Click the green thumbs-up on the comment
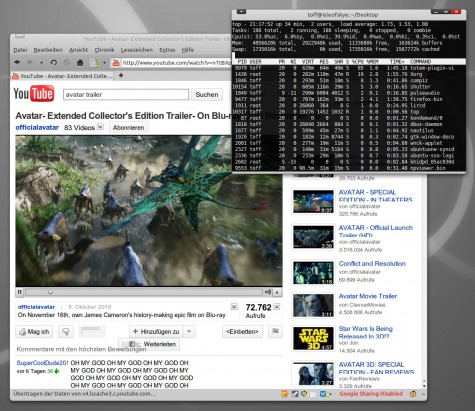Viewport: 475px width, 411px height. [57, 371]
